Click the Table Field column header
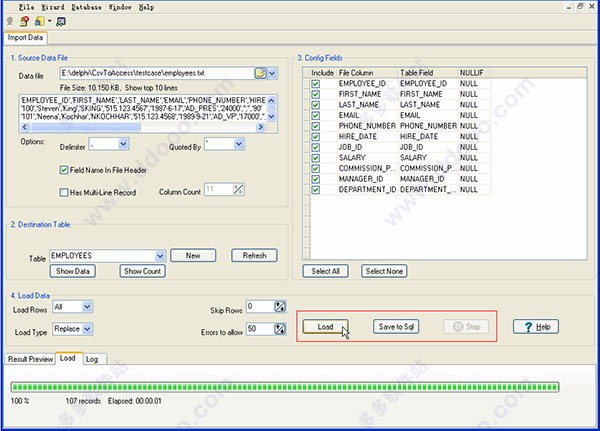Viewport: 600px width, 431px height. [x=428, y=73]
